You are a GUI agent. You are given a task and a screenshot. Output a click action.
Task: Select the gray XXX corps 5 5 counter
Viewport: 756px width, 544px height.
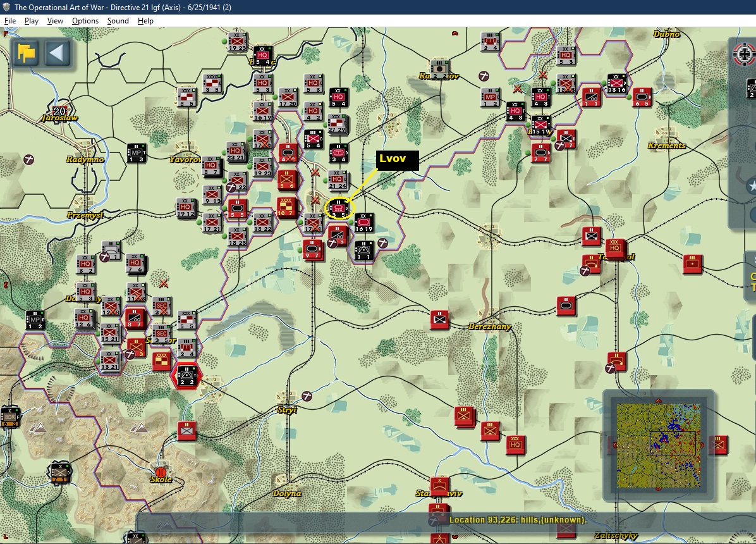pyautogui.click(x=186, y=320)
